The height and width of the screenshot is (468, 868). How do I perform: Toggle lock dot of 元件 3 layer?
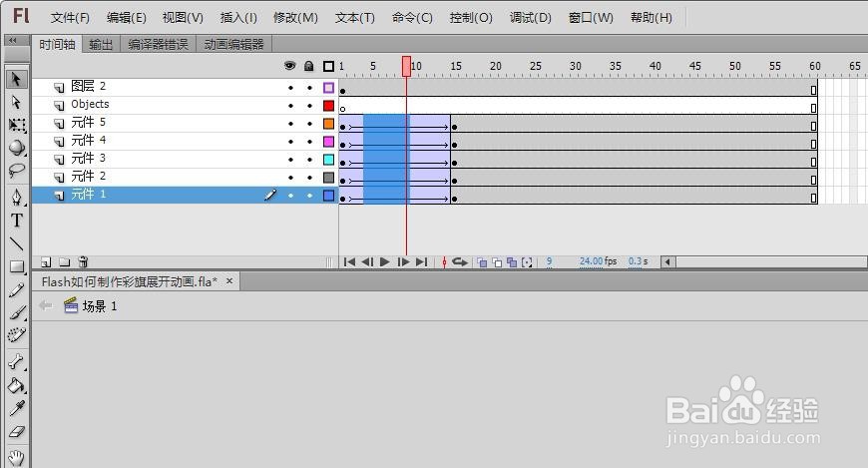pyautogui.click(x=309, y=160)
